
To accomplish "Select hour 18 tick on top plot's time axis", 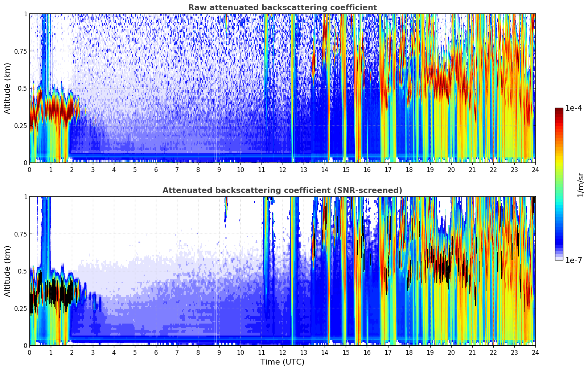I will (409, 169).
